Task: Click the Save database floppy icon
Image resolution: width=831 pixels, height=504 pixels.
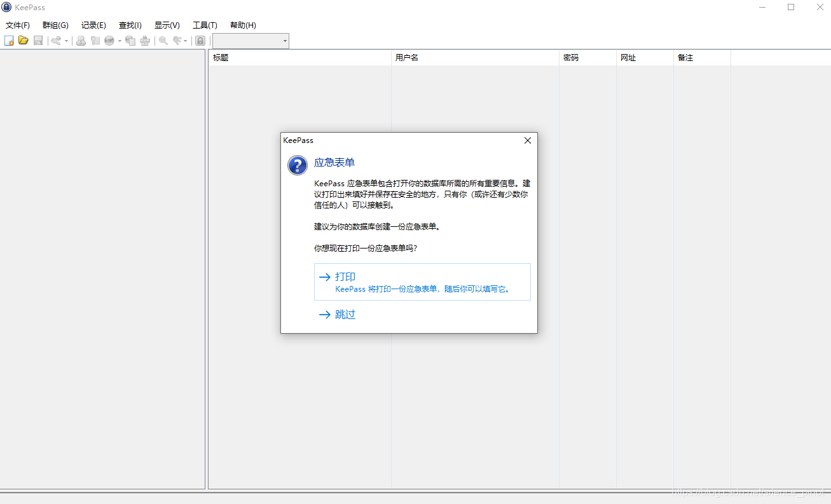Action: pyautogui.click(x=38, y=41)
